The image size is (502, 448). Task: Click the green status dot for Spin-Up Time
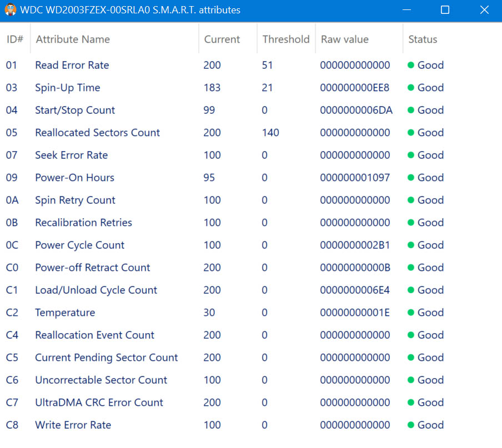point(411,87)
